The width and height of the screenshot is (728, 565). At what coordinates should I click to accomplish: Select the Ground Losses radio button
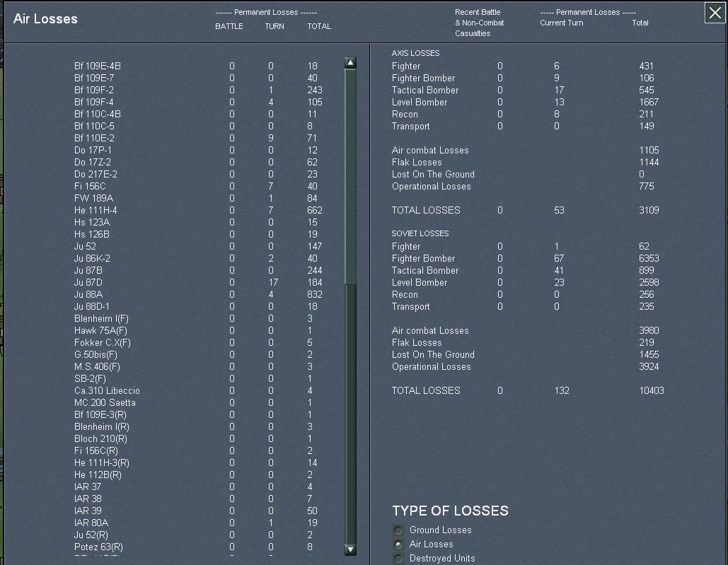click(399, 530)
